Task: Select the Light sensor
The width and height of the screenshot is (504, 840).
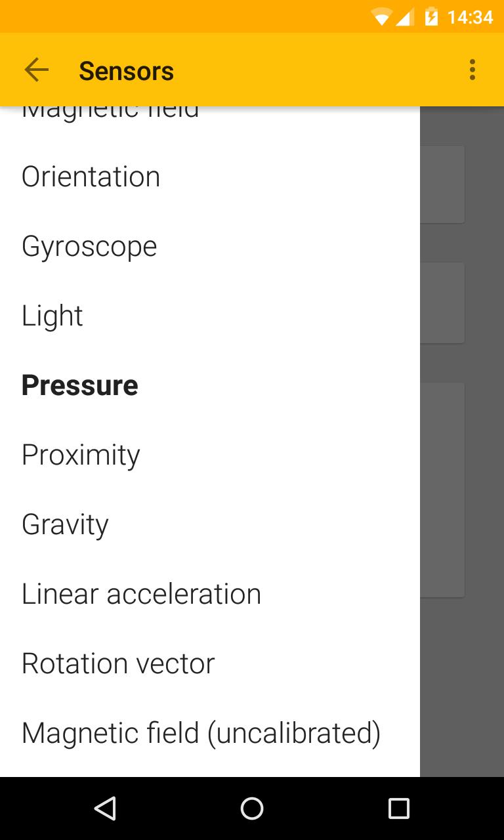Action: click(52, 315)
